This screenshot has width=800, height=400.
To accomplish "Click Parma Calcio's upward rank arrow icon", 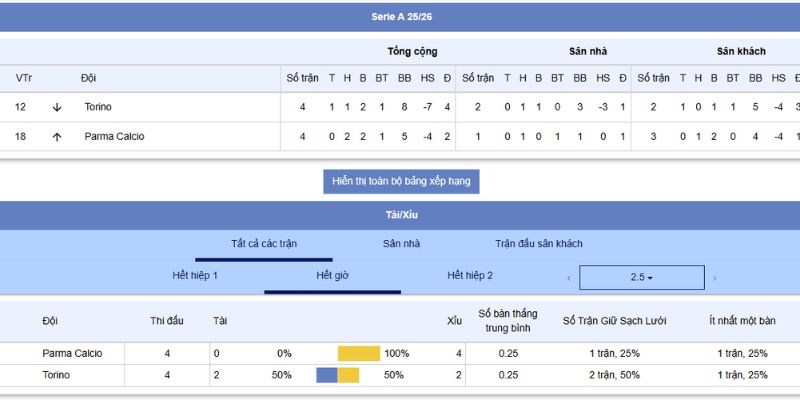I will (x=57, y=136).
